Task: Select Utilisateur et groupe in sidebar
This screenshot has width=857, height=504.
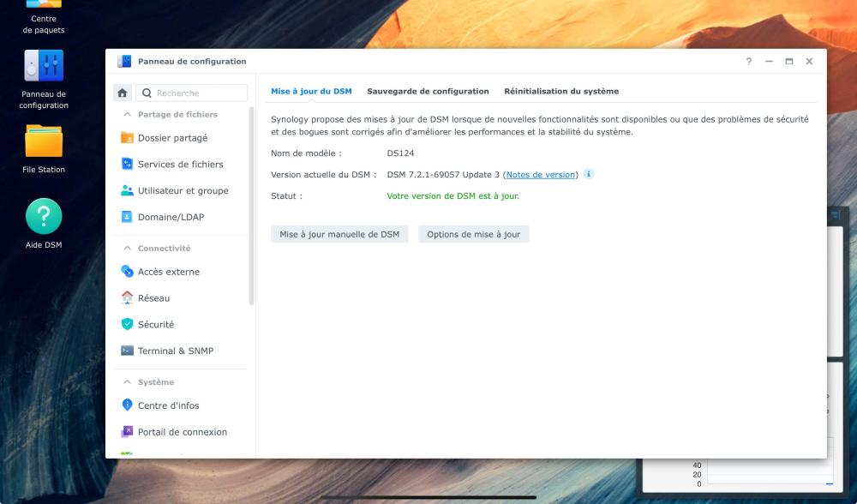Action: point(183,191)
